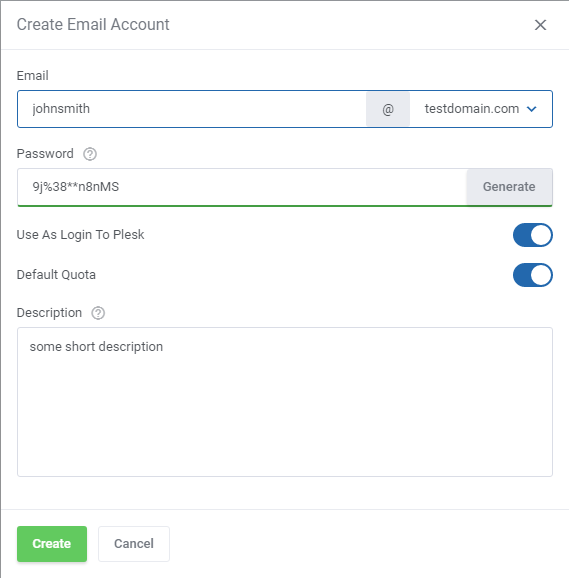The width and height of the screenshot is (569, 578).
Task: Close the Create Email Account dialog
Action: click(x=540, y=25)
